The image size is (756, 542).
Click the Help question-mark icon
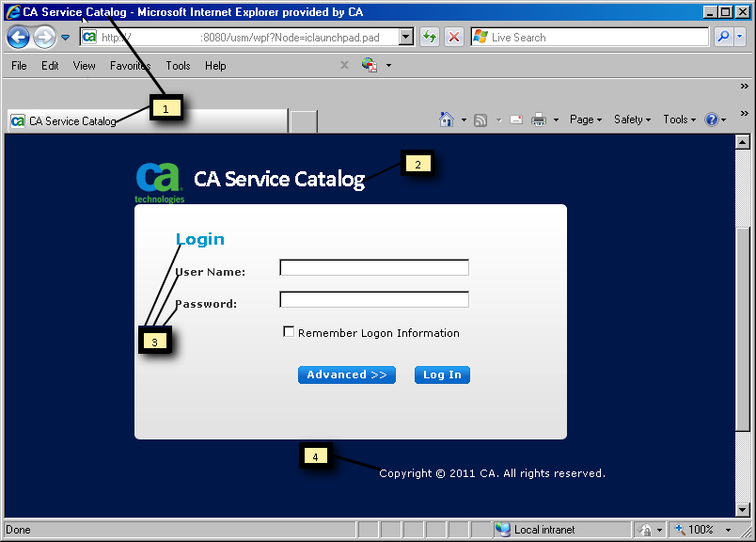(x=713, y=120)
